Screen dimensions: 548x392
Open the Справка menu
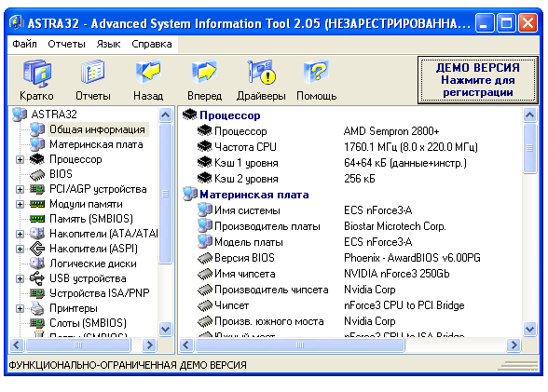(x=152, y=44)
